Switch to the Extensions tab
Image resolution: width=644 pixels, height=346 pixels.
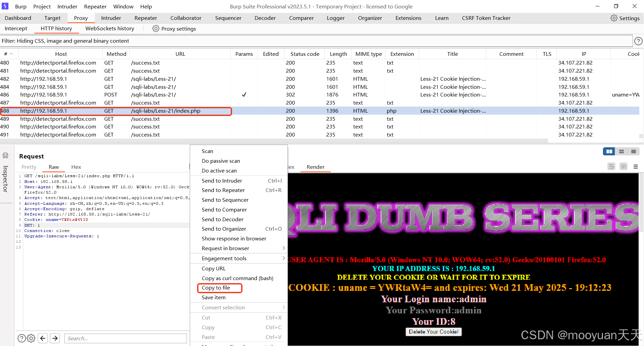(408, 18)
